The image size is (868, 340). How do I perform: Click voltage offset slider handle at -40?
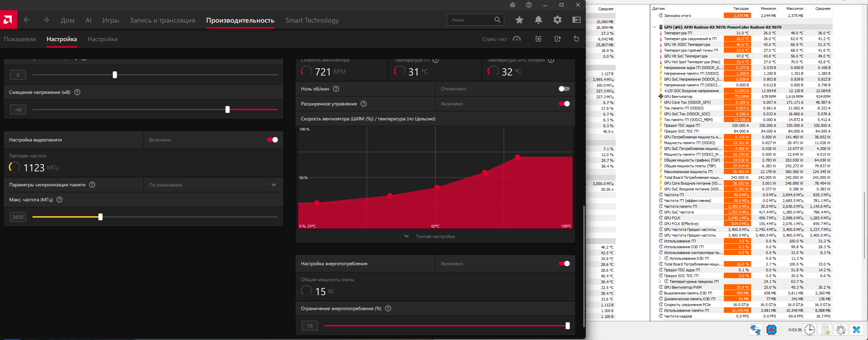pyautogui.click(x=228, y=109)
